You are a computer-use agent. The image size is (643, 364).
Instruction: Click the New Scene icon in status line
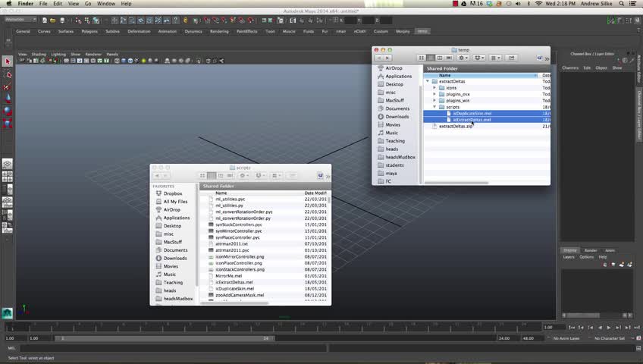tap(45, 20)
